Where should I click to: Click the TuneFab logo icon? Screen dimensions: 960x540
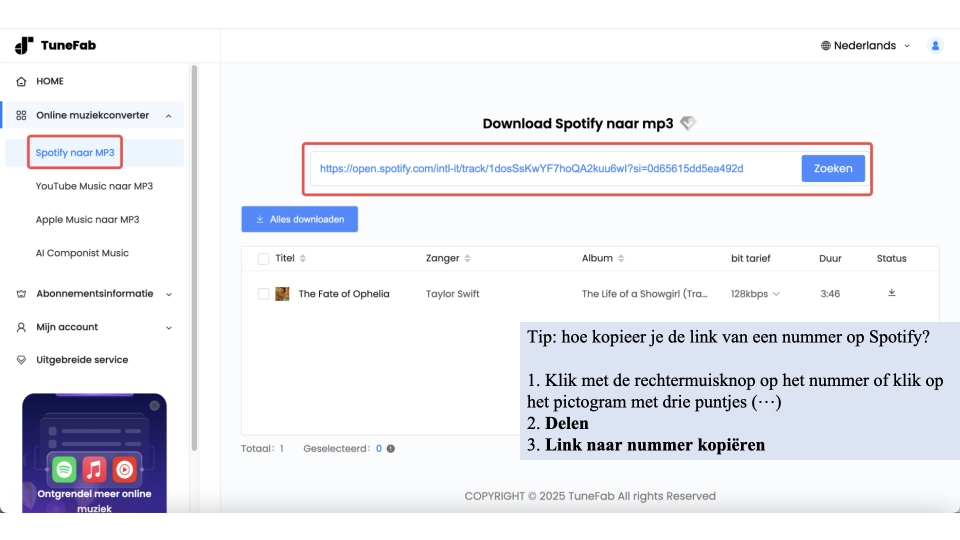point(24,45)
